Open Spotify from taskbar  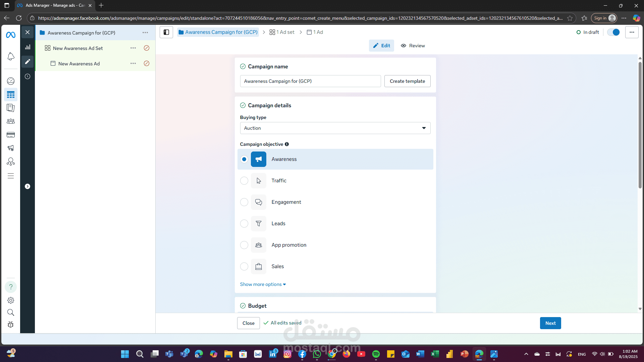376,354
